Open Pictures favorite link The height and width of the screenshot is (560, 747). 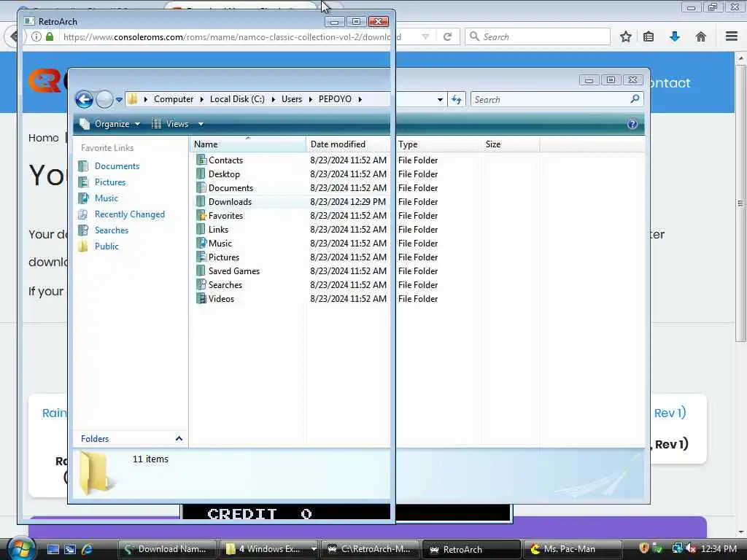tap(110, 182)
